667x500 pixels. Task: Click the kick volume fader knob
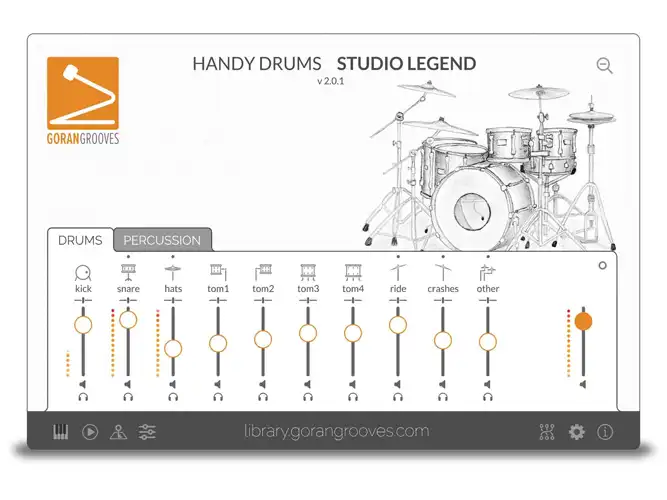coord(83,325)
